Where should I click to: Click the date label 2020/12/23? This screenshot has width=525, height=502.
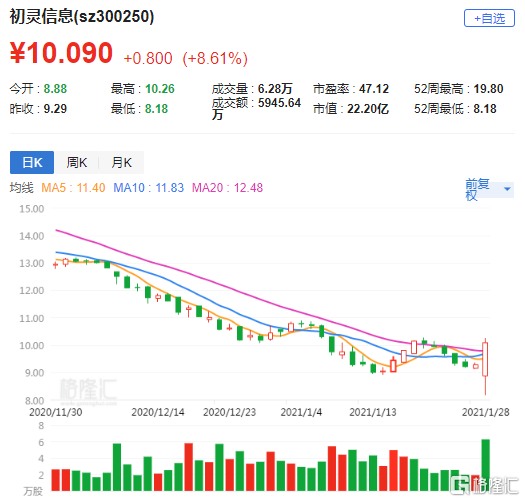pos(229,412)
